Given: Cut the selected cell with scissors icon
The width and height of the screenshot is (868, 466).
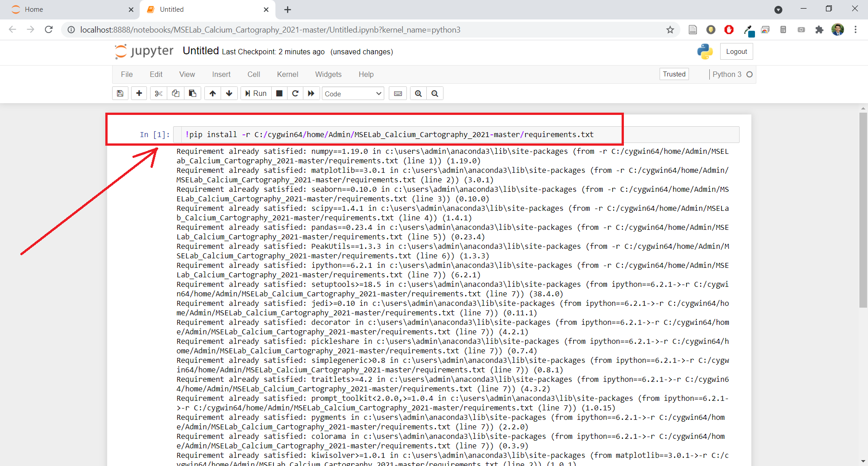Looking at the screenshot, I should pos(158,93).
